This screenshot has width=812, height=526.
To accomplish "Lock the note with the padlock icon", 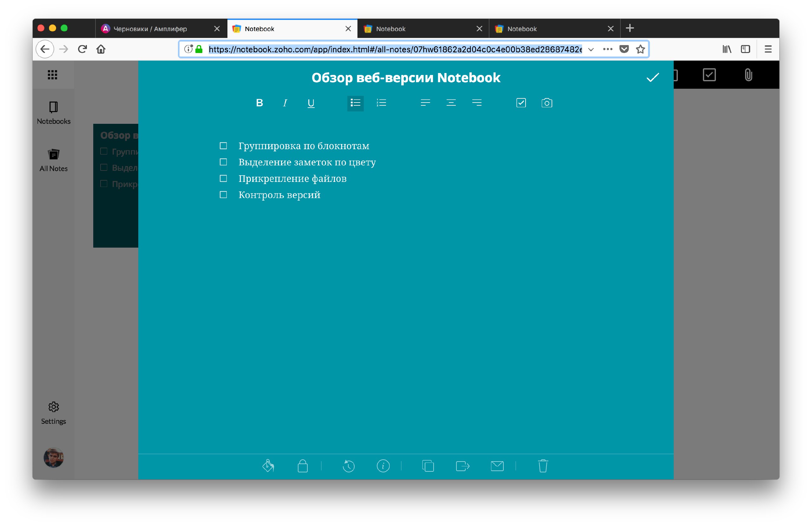I will [x=302, y=466].
